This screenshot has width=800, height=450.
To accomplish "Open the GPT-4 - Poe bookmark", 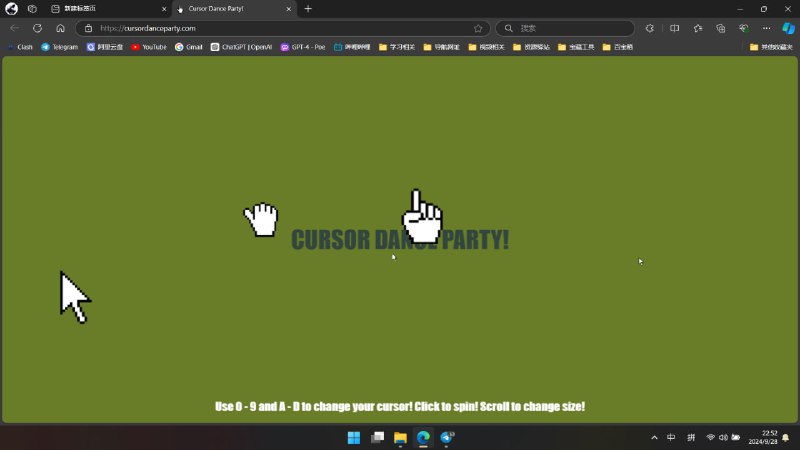I will [x=303, y=47].
